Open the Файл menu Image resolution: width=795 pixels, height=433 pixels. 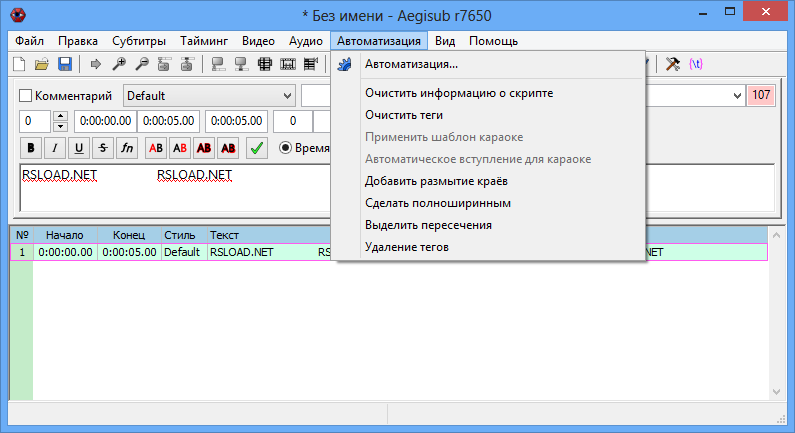click(x=29, y=41)
